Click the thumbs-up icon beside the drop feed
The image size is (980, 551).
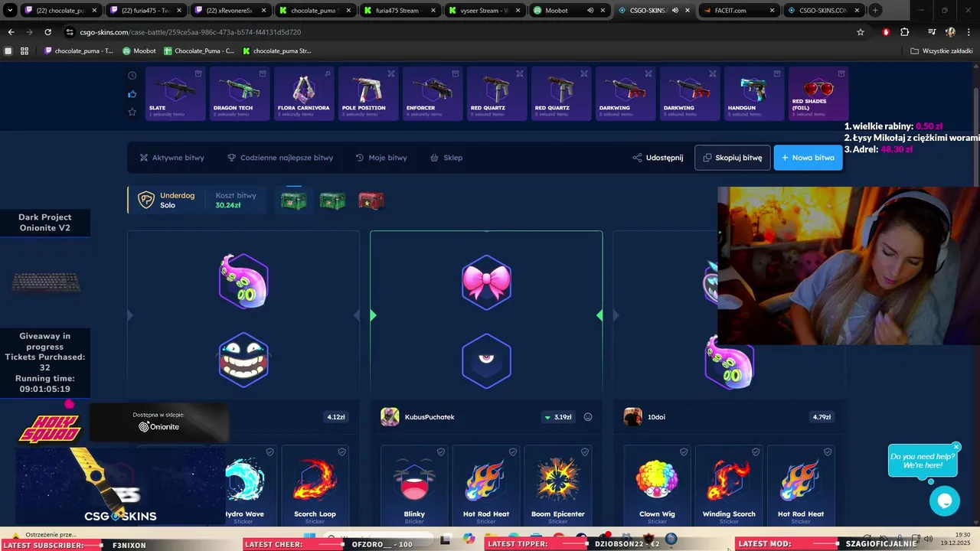(x=132, y=93)
